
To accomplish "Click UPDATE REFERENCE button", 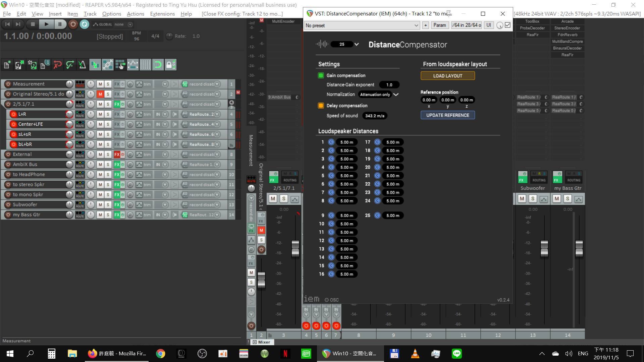I will tap(448, 115).
